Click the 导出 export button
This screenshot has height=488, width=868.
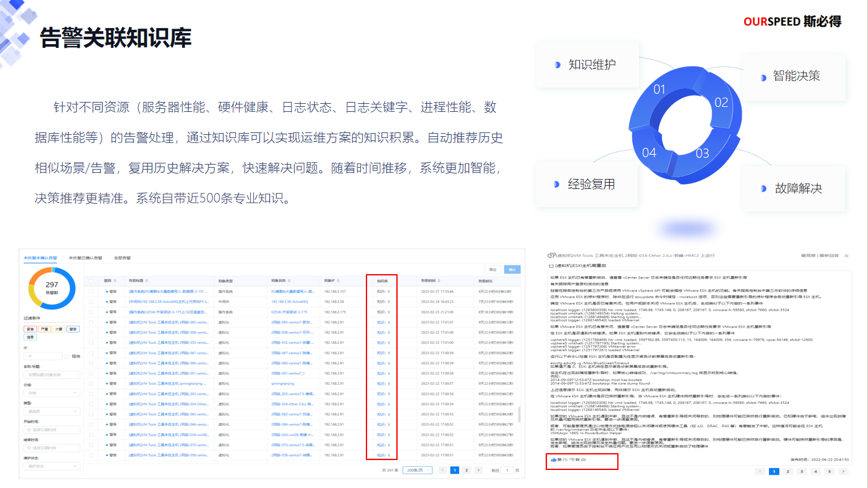tap(493, 269)
